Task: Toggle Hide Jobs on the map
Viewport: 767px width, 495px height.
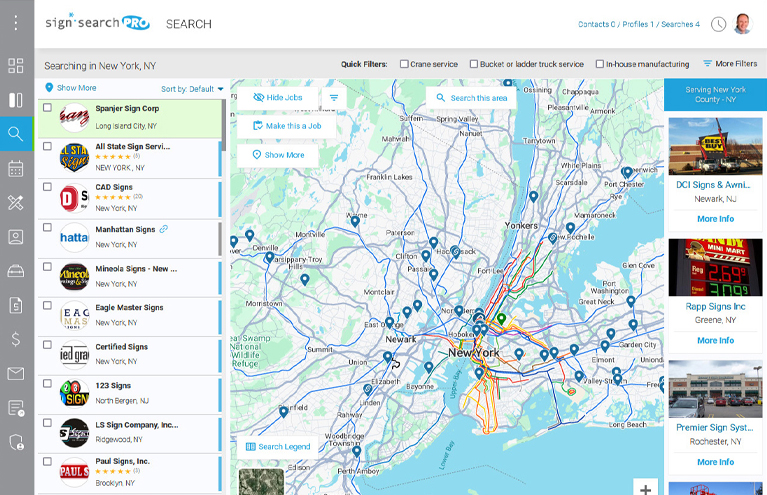Action: pos(278,97)
